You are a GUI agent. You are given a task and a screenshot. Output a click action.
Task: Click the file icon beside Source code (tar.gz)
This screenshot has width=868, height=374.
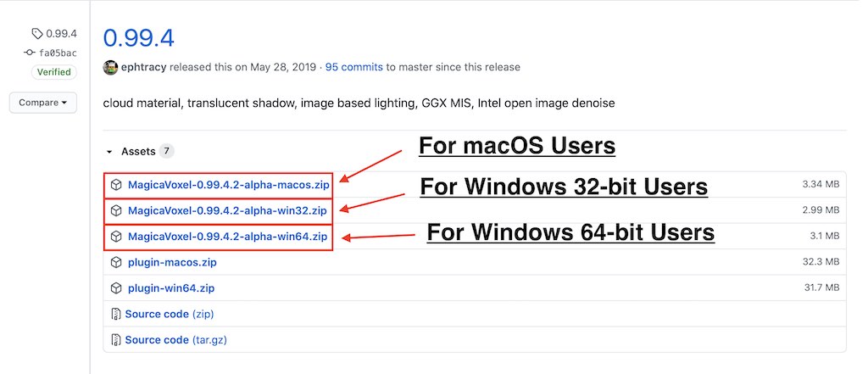coord(116,340)
